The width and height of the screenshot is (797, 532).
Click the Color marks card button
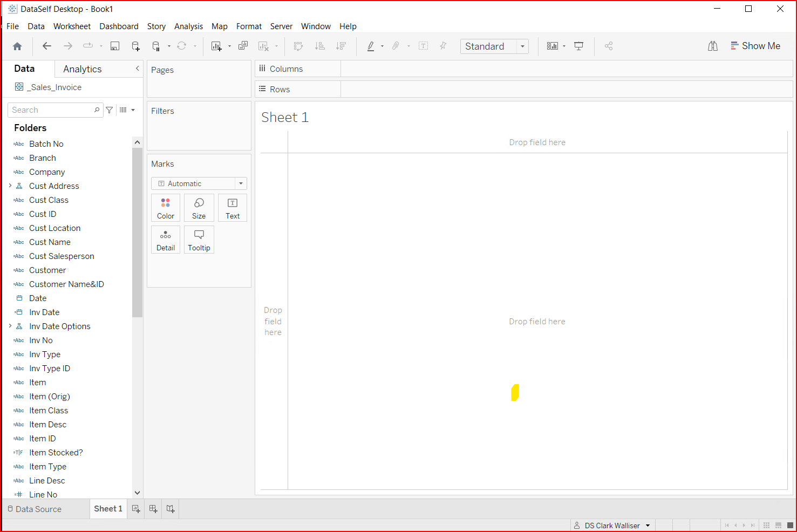pos(166,208)
